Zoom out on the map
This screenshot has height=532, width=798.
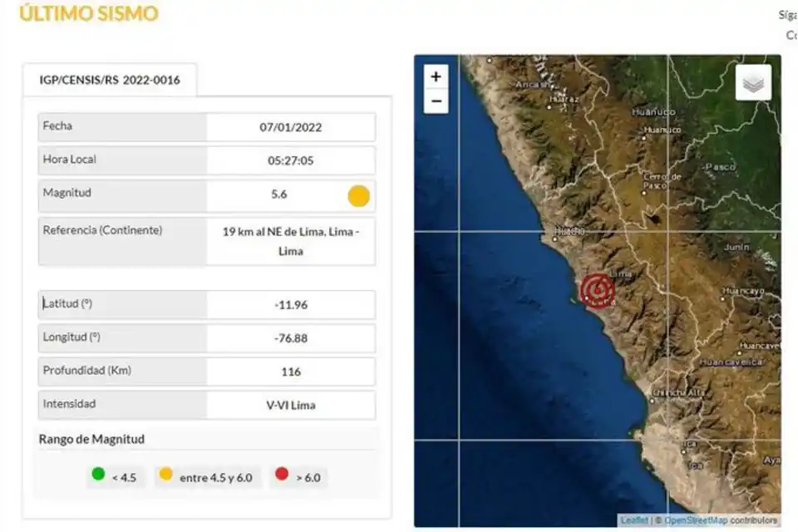436,100
